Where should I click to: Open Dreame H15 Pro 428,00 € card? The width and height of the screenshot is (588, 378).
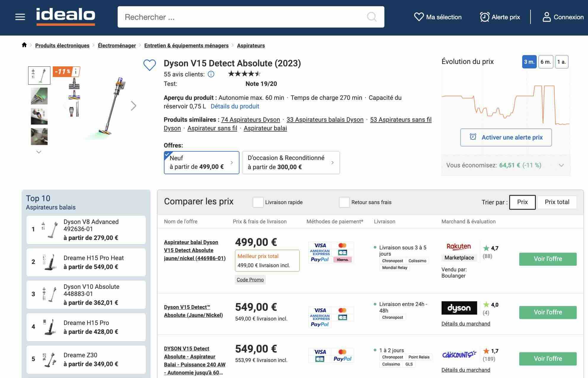pos(86,327)
